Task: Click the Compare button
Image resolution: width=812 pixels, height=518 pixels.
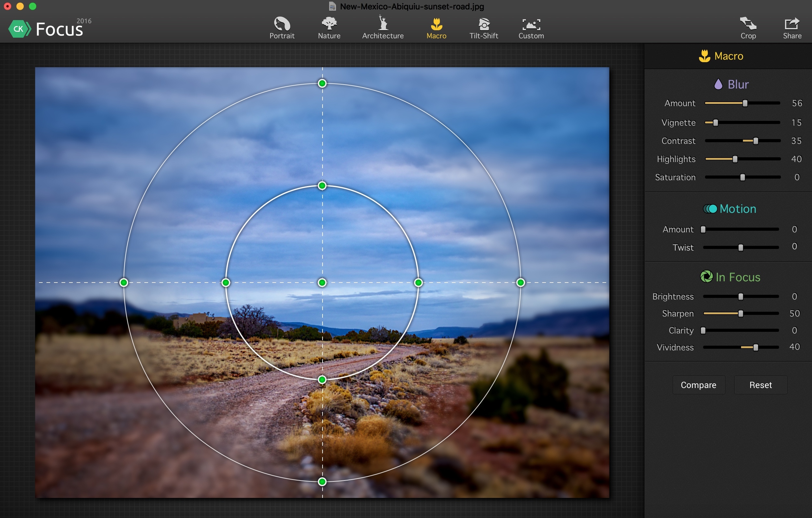Action: (x=698, y=385)
